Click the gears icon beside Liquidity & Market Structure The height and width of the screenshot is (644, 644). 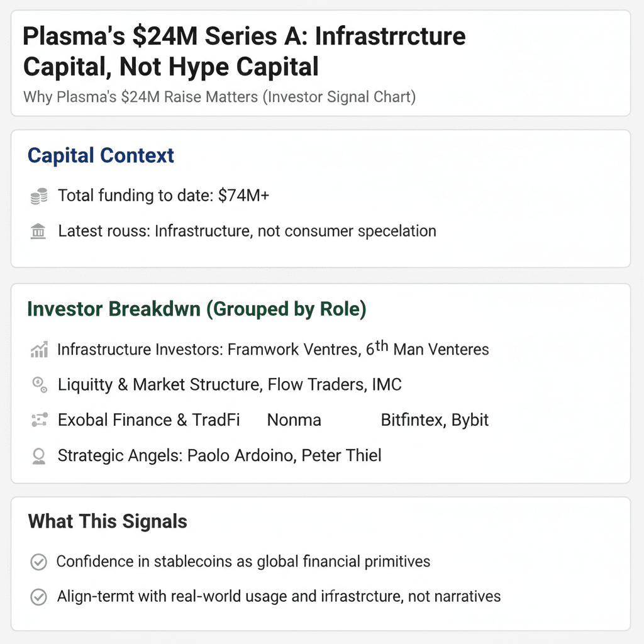[38, 385]
